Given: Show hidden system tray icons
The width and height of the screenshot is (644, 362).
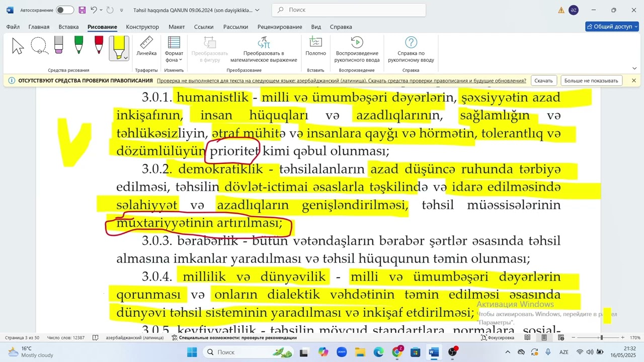Looking at the screenshot, I should [507, 352].
